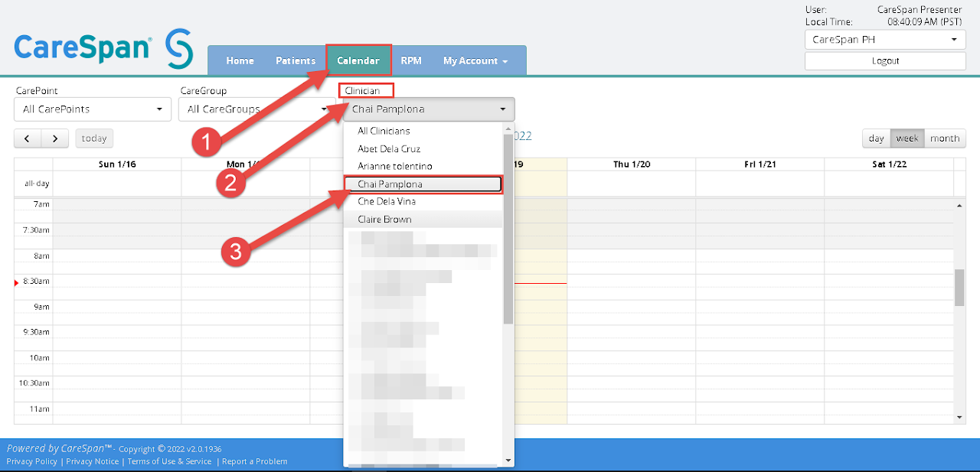Open the Privacy Notice link
The image size is (980, 472).
93,461
